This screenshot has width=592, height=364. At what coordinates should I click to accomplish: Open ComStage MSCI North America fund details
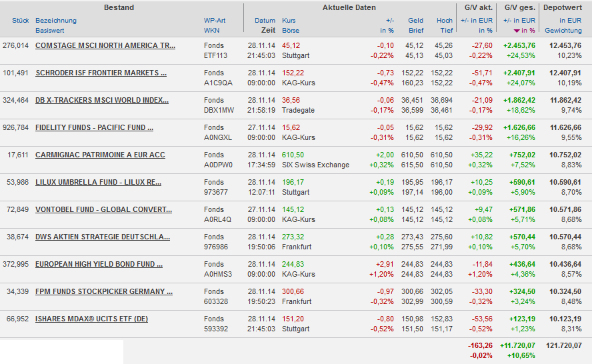105,45
